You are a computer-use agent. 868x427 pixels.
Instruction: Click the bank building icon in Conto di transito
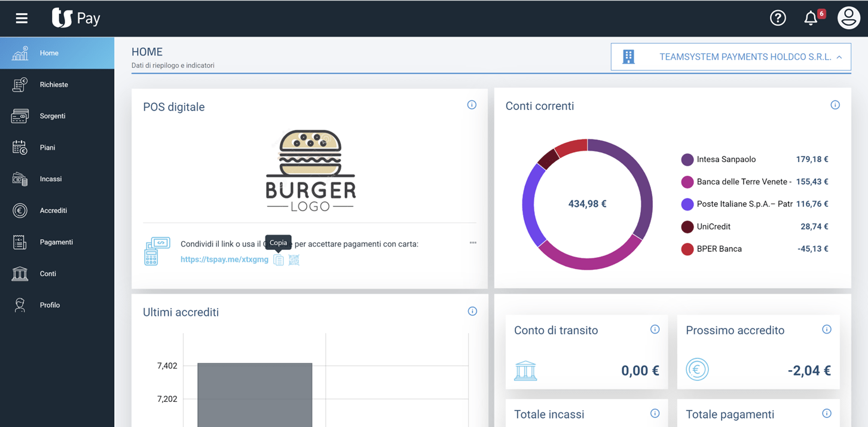click(525, 370)
